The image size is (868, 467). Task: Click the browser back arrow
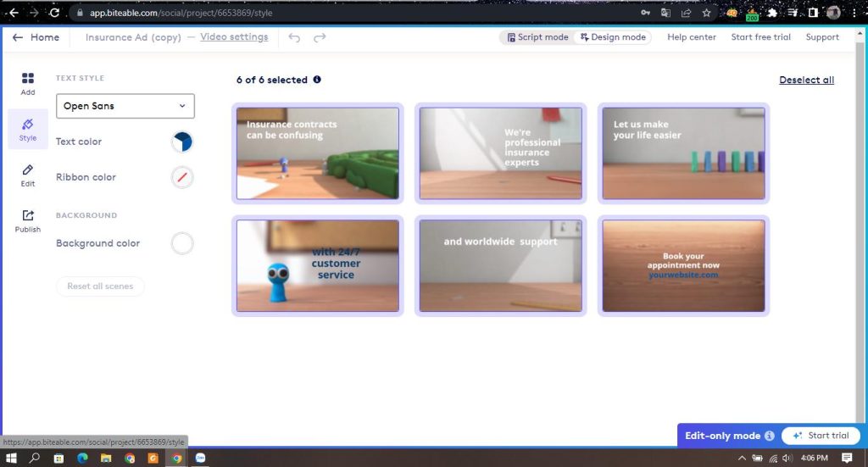coord(14,12)
